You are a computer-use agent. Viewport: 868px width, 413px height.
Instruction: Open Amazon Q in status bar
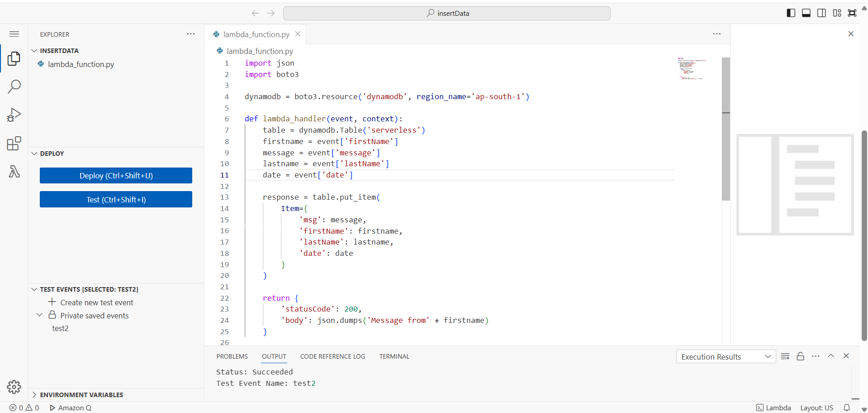click(71, 408)
